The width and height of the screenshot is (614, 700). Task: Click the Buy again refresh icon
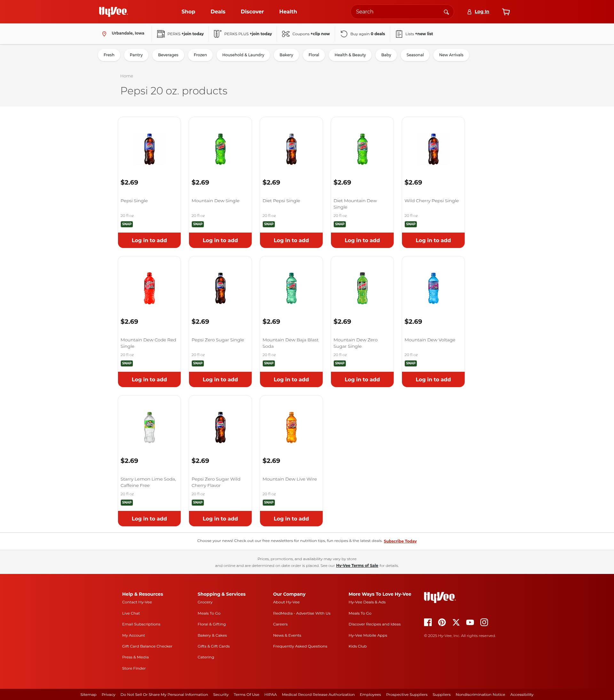point(344,34)
